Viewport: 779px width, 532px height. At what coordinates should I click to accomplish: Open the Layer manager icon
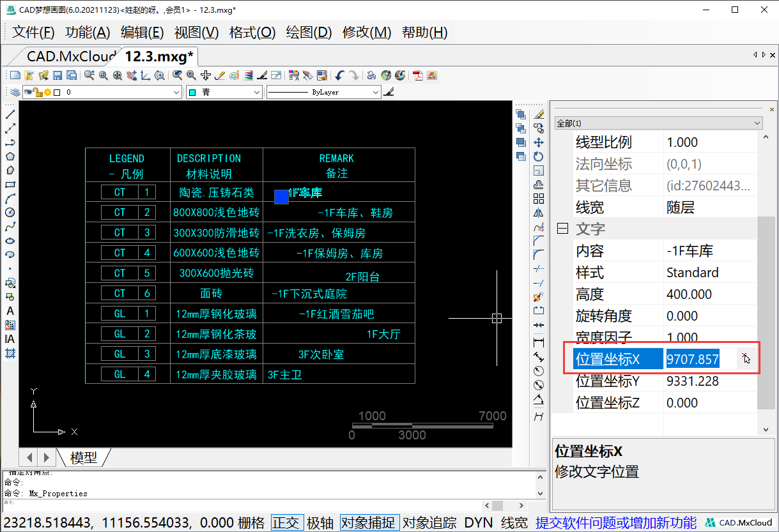coord(15,93)
